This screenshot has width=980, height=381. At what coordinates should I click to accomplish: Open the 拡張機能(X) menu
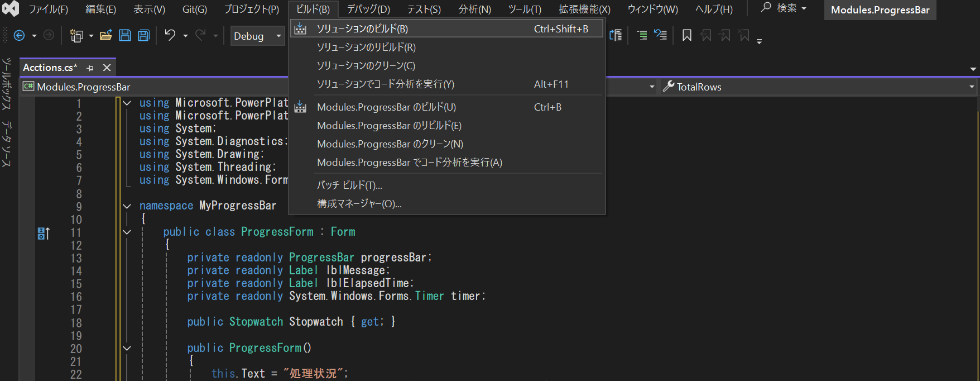(x=584, y=9)
